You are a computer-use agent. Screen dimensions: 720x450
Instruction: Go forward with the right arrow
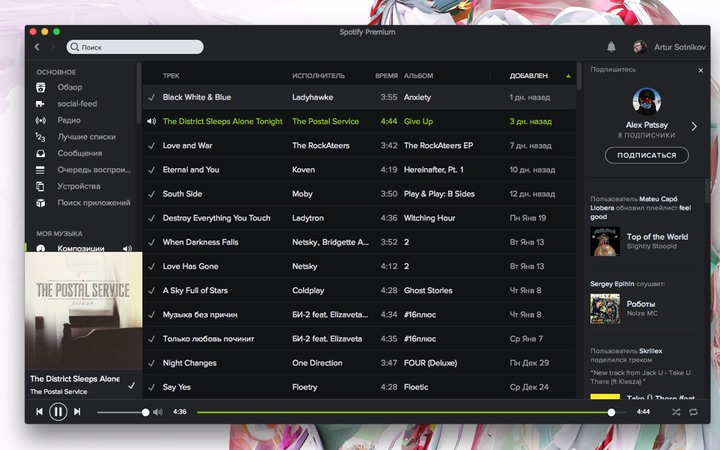click(52, 47)
